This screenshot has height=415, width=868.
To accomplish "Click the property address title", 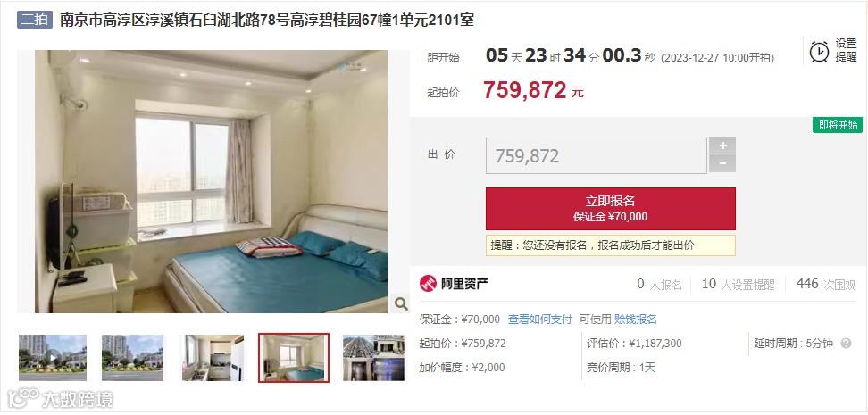I will (x=267, y=20).
